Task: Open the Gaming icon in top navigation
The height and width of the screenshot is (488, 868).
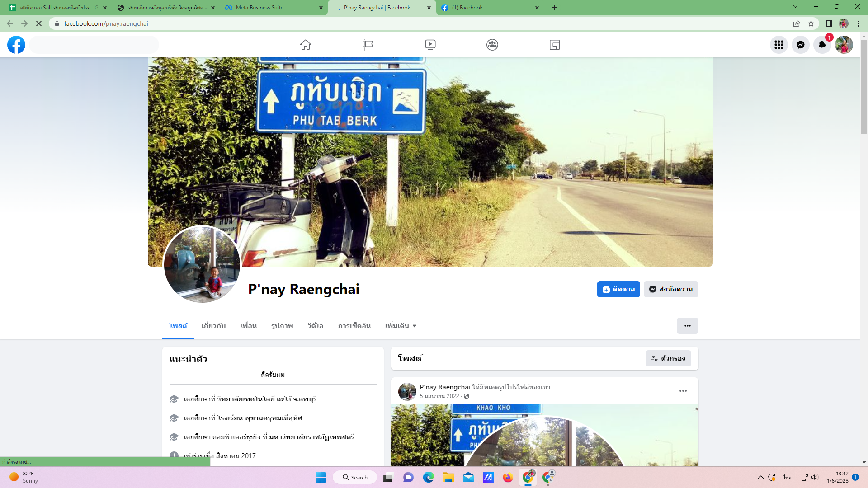Action: [554, 45]
